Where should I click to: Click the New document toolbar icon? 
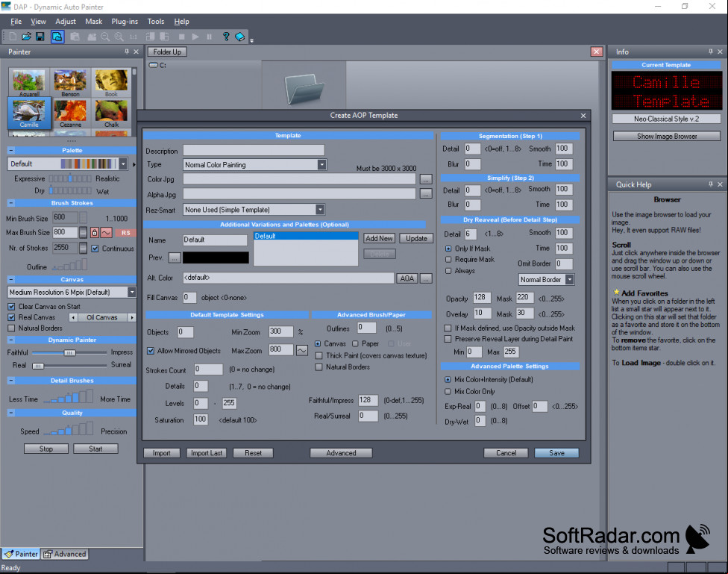[x=13, y=37]
